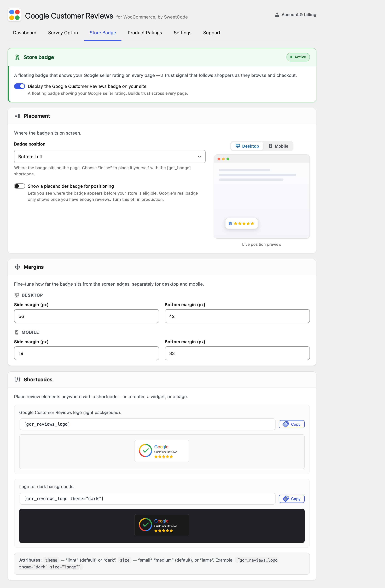Click the yellow dot in the preview browser window
This screenshot has width=385, height=588.
click(223, 159)
